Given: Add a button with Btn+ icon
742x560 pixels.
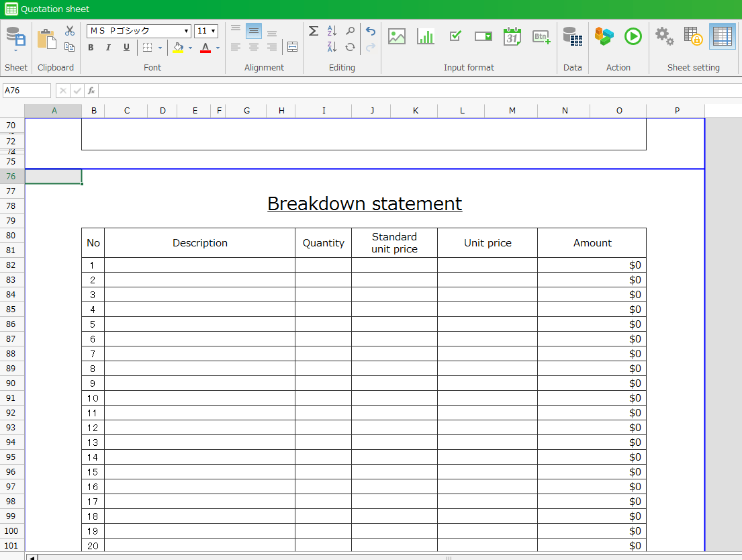Looking at the screenshot, I should pos(541,37).
